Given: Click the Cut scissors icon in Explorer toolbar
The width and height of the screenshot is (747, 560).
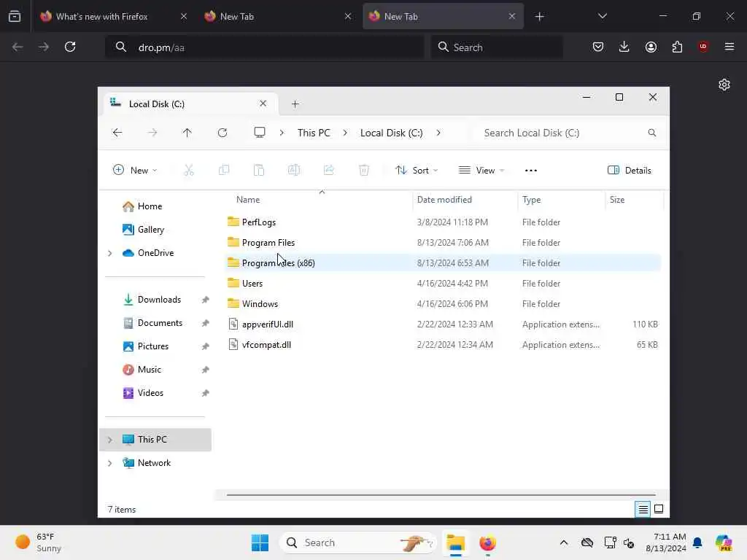Looking at the screenshot, I should point(189,170).
